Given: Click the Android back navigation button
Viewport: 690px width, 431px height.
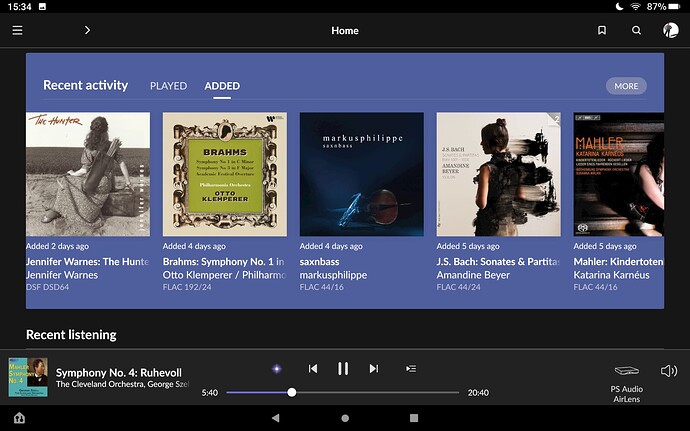Looking at the screenshot, I should click(x=275, y=418).
